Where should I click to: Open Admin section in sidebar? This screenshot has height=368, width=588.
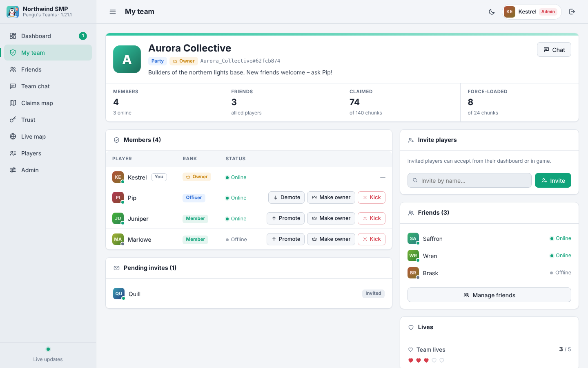pyautogui.click(x=48, y=170)
